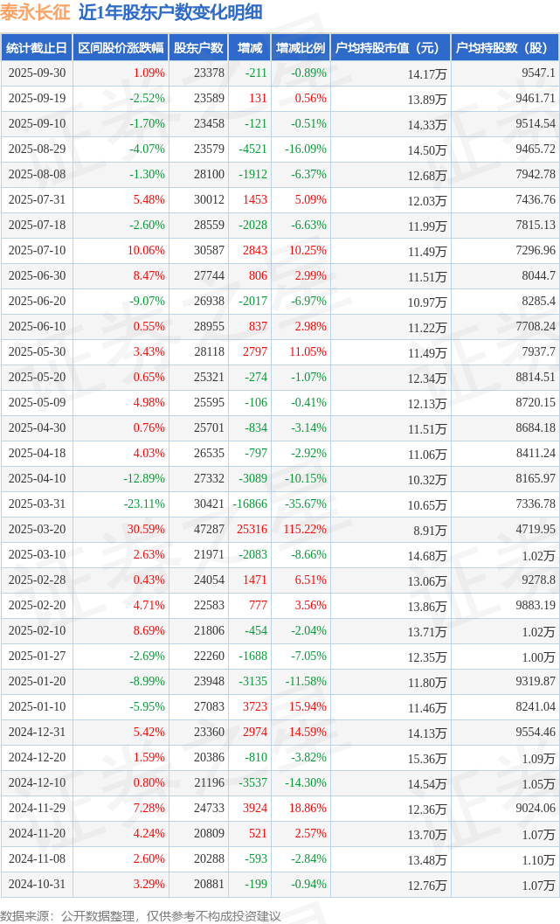The height and width of the screenshot is (924, 560).
Task: Select the 统计截止日 column header
Action: [x=37, y=48]
